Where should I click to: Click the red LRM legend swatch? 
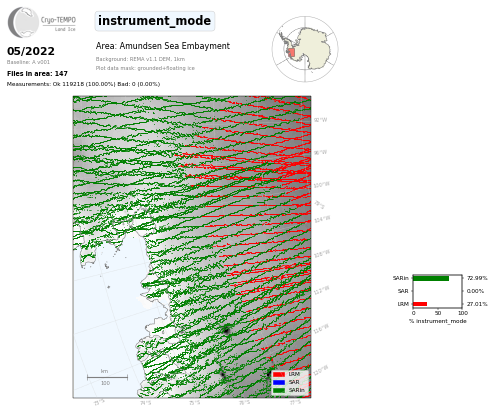[279, 374]
